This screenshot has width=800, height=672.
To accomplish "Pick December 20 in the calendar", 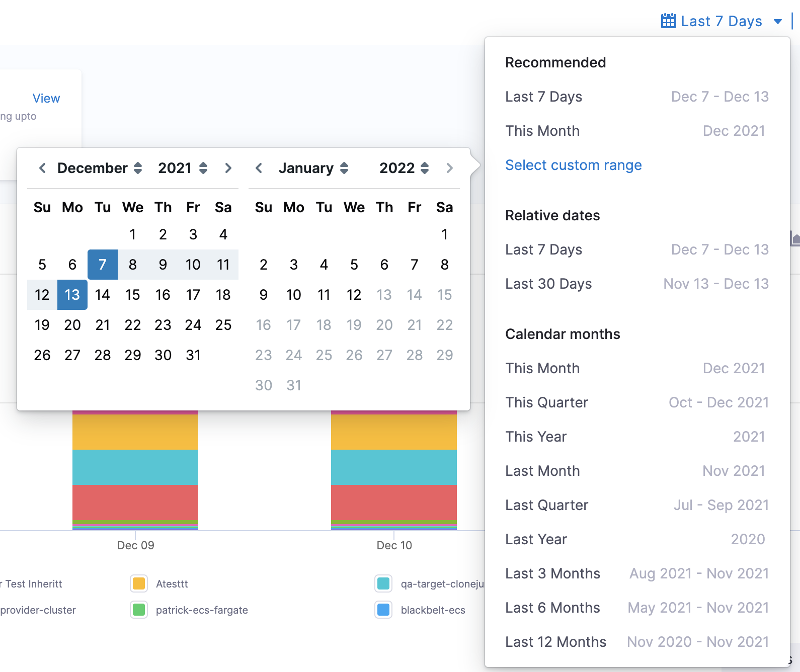I will coord(72,325).
